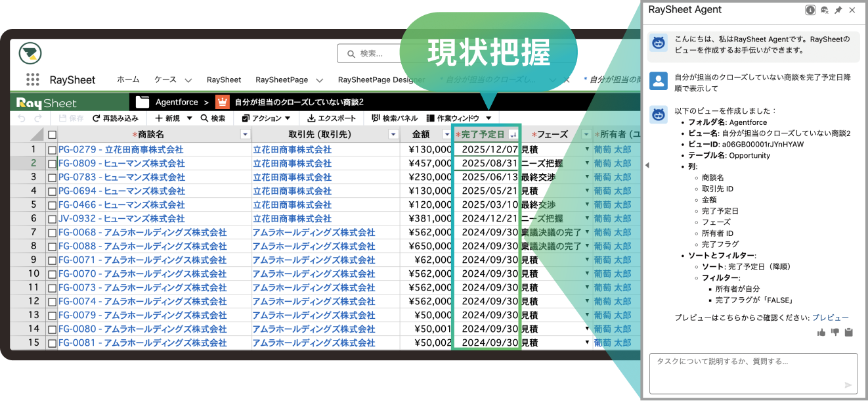
Task: Open the アクション menu
Action: coord(266,118)
